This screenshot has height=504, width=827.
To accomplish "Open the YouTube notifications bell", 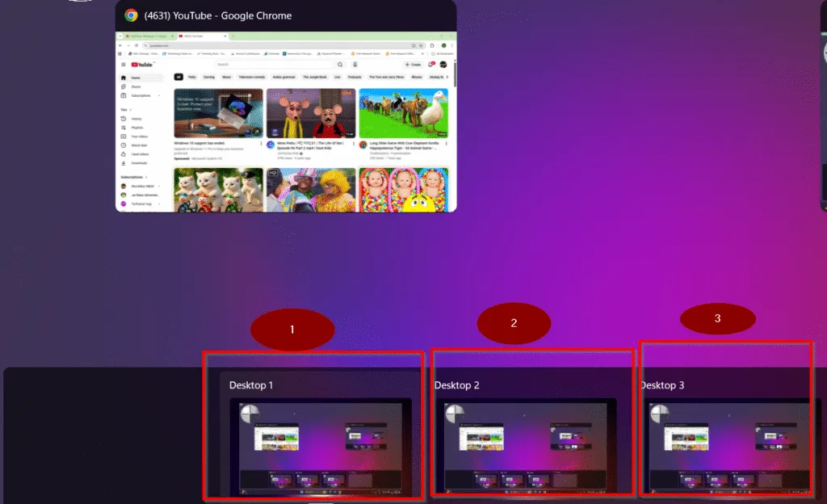I will (x=432, y=64).
